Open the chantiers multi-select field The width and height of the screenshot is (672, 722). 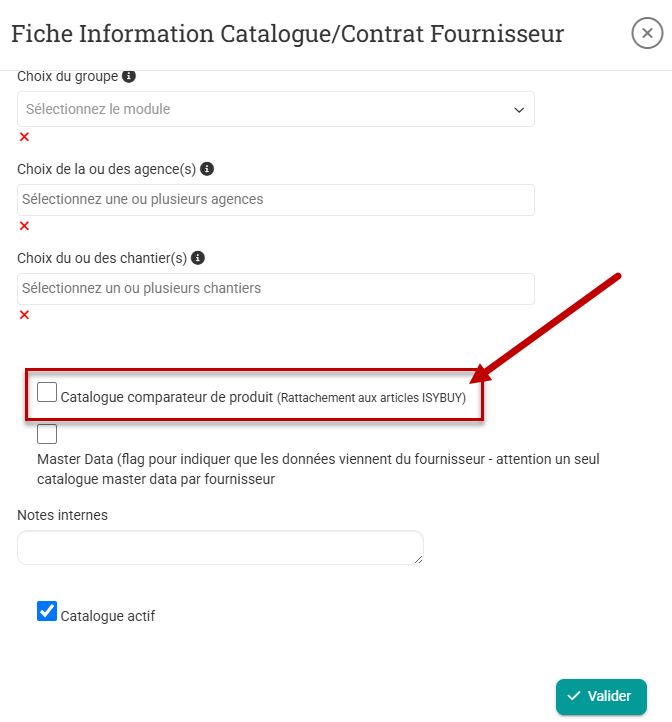[x=275, y=289]
